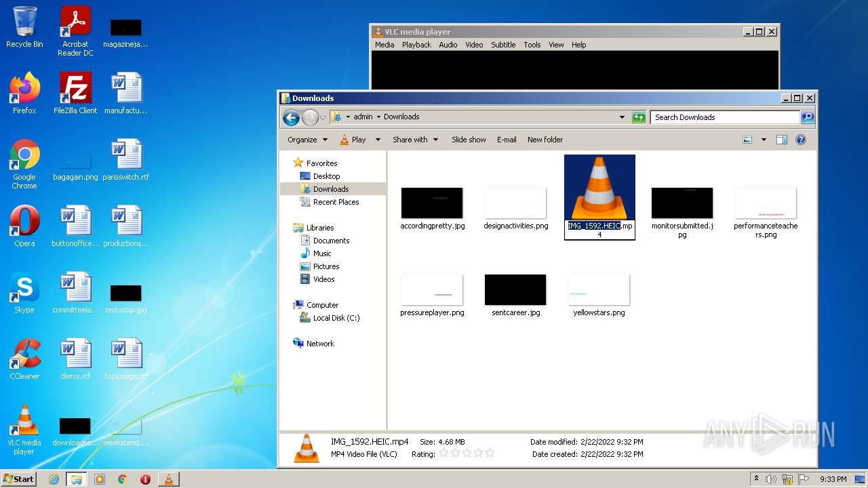Click Play in Explorer toolbar
The width and height of the screenshot is (868, 488).
tap(353, 140)
